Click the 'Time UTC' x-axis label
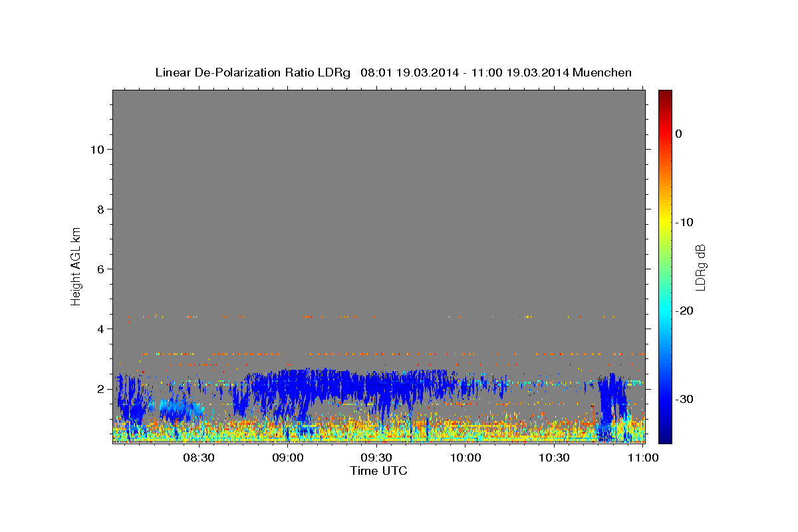Screen dimensions: 798x532 pos(378,471)
